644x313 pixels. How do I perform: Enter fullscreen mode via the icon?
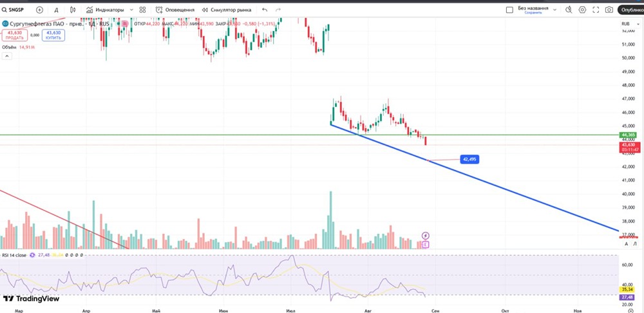coord(596,10)
